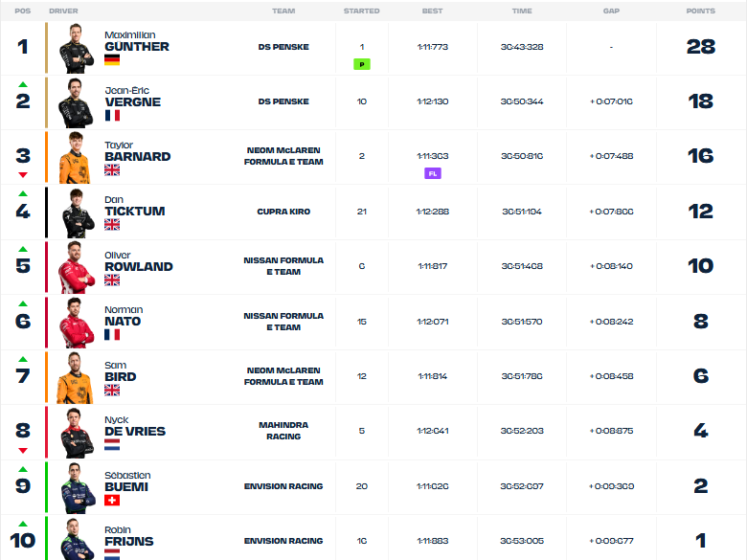Click the purple FL fastest lap badge
Image resolution: width=747 pixels, height=560 pixels.
[433, 173]
